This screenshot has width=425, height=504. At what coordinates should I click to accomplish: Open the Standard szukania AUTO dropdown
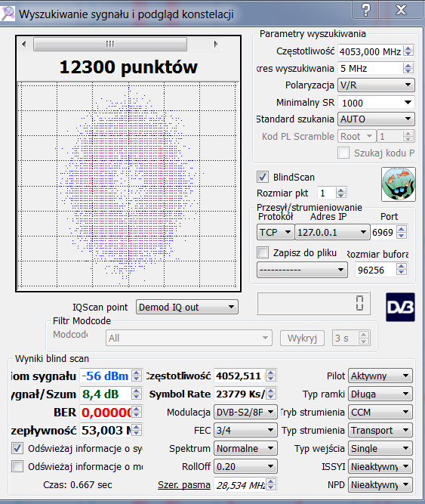(x=376, y=119)
